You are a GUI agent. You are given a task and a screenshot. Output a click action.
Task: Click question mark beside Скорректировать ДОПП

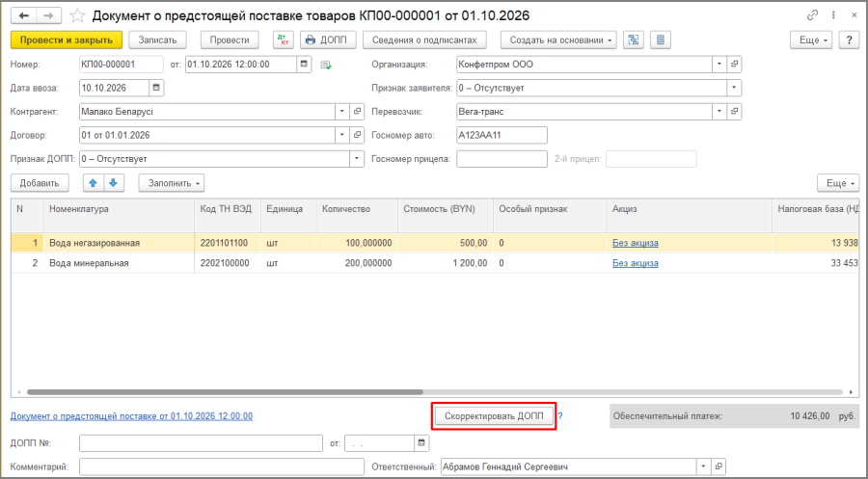(x=560, y=416)
